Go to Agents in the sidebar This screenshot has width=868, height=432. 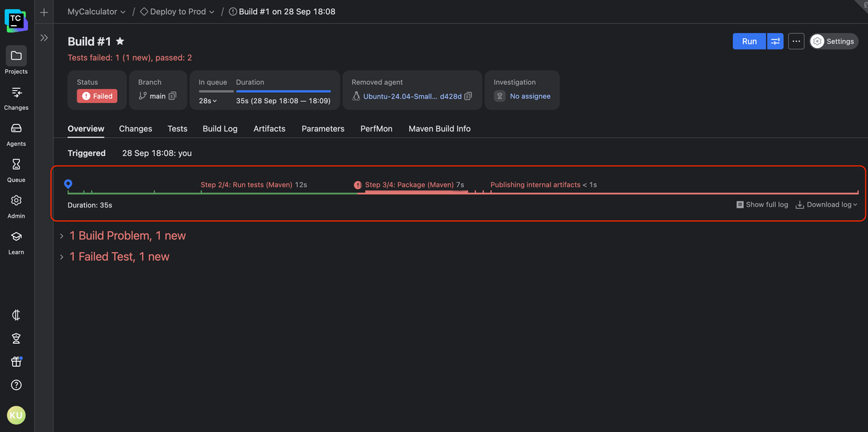coord(16,129)
